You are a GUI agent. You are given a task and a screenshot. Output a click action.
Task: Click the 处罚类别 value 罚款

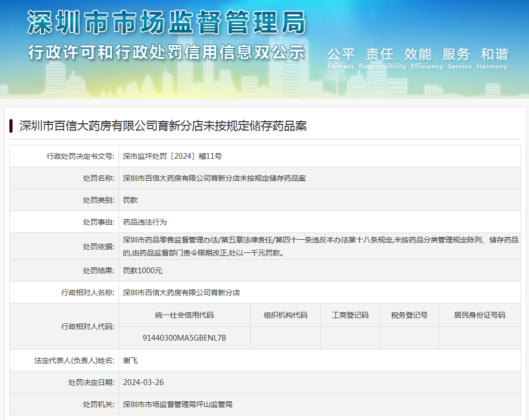coord(131,200)
